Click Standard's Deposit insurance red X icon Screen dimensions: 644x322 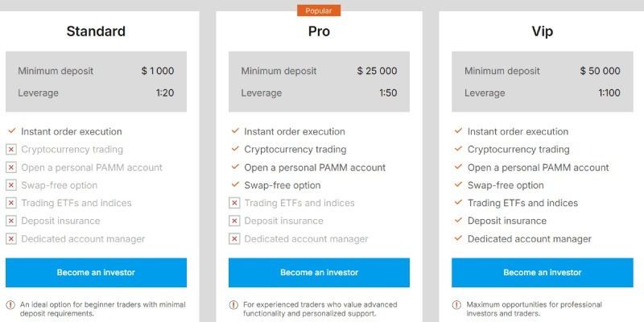click(11, 221)
